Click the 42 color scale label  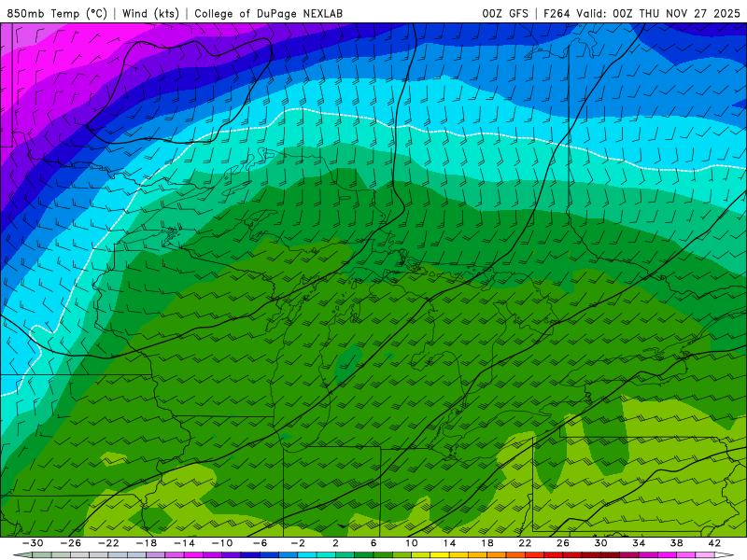click(x=714, y=543)
